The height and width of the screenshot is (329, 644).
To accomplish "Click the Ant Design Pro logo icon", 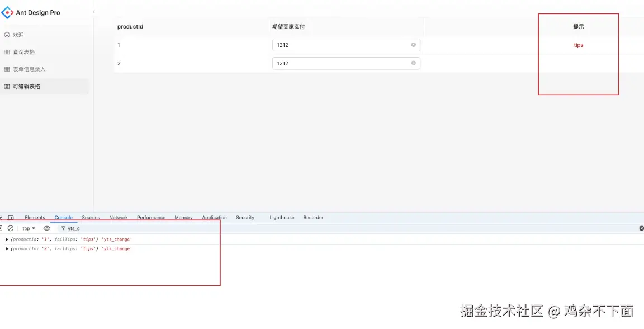I will tap(7, 12).
